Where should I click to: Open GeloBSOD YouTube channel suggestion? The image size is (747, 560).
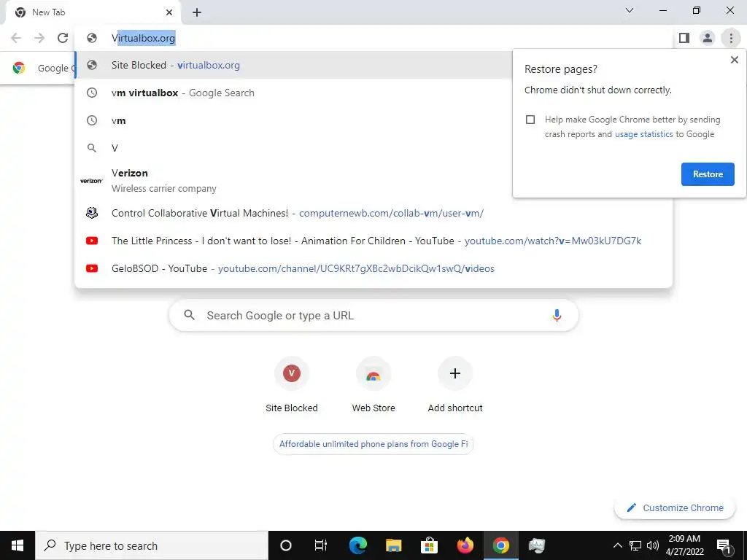[373, 268]
